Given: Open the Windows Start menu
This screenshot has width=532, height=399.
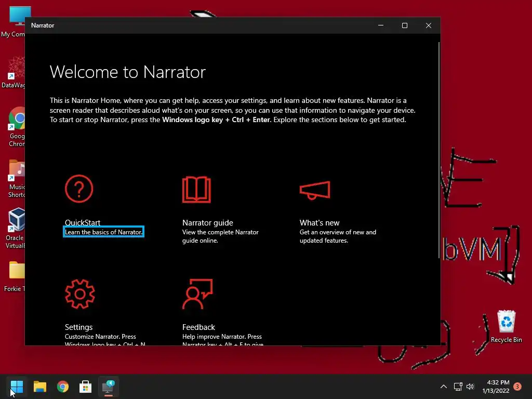Looking at the screenshot, I should pos(17,387).
